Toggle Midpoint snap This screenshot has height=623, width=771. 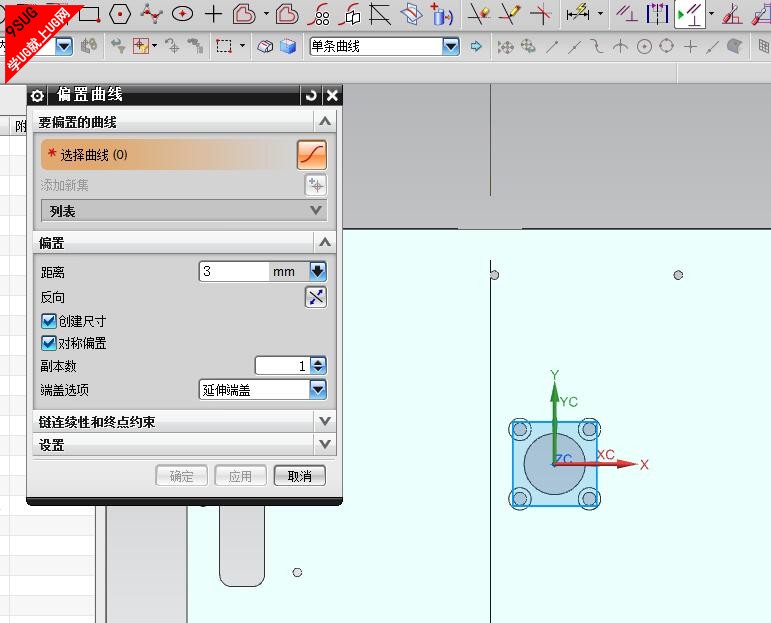tap(574, 47)
